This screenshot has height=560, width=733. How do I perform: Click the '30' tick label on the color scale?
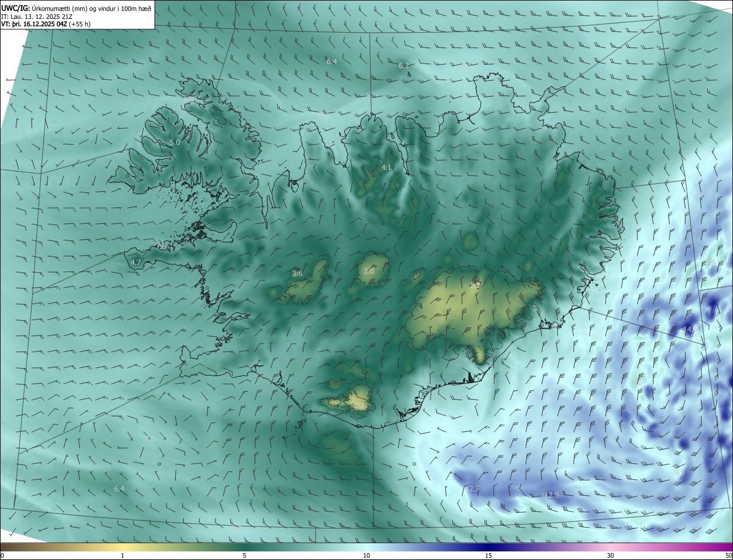coord(610,556)
